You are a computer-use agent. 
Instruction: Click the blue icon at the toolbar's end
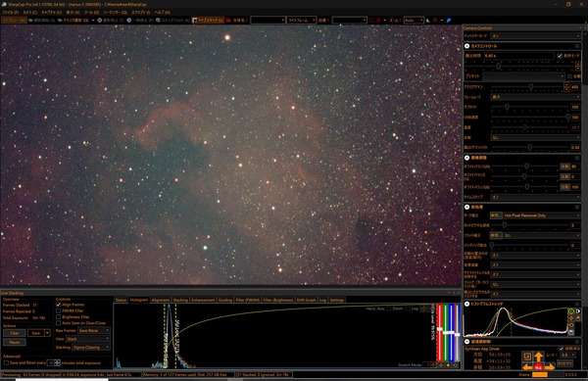pos(449,21)
